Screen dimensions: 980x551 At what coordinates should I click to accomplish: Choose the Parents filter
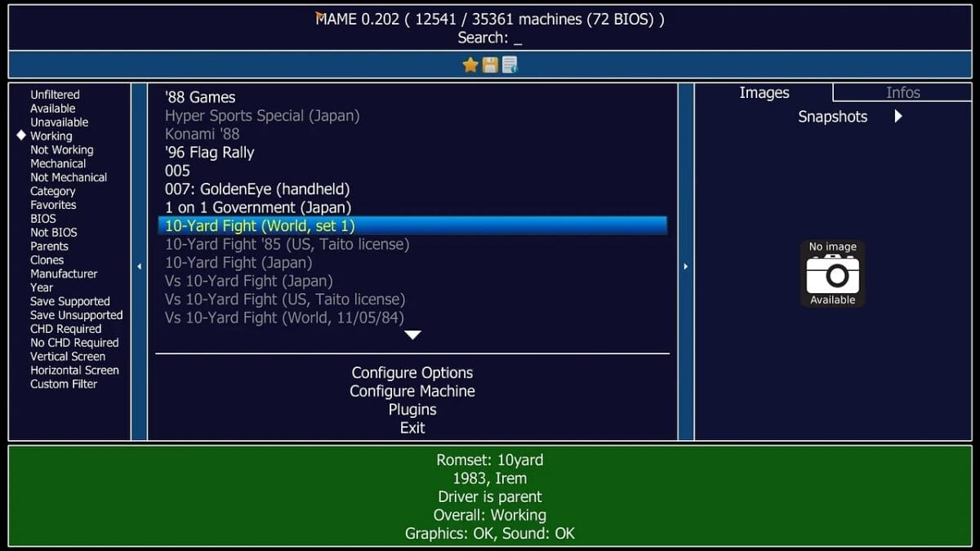pyautogui.click(x=50, y=247)
